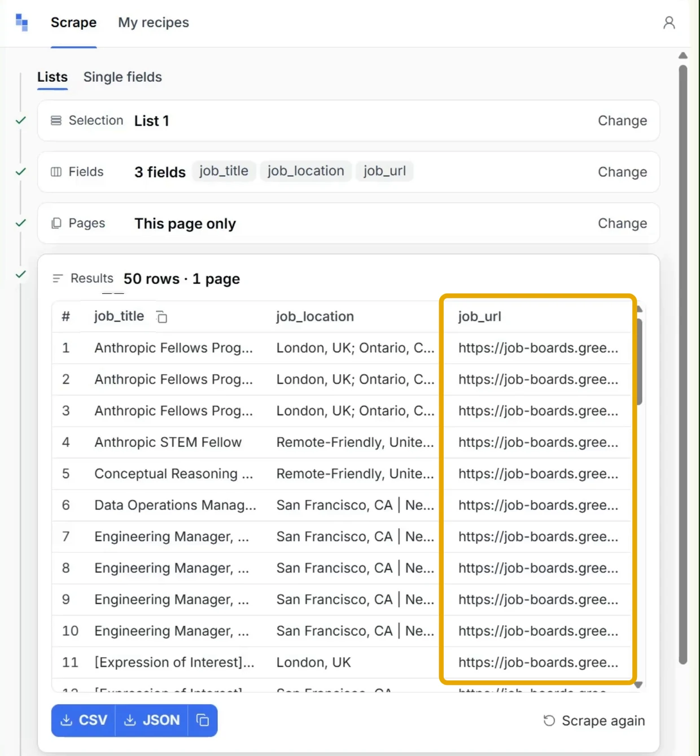Click the app logo icon
This screenshot has width=700, height=756.
[x=22, y=23]
